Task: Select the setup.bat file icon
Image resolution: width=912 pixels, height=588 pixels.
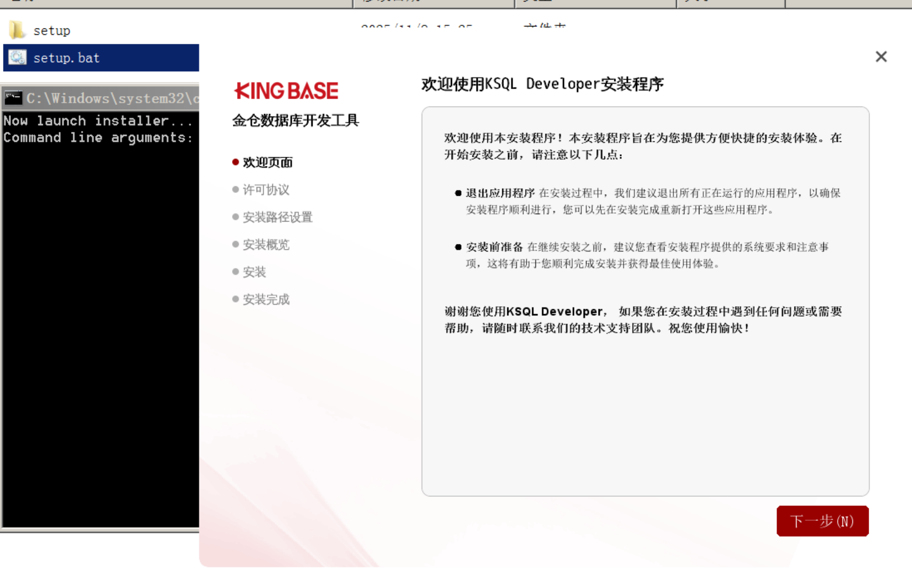Action: point(17,58)
